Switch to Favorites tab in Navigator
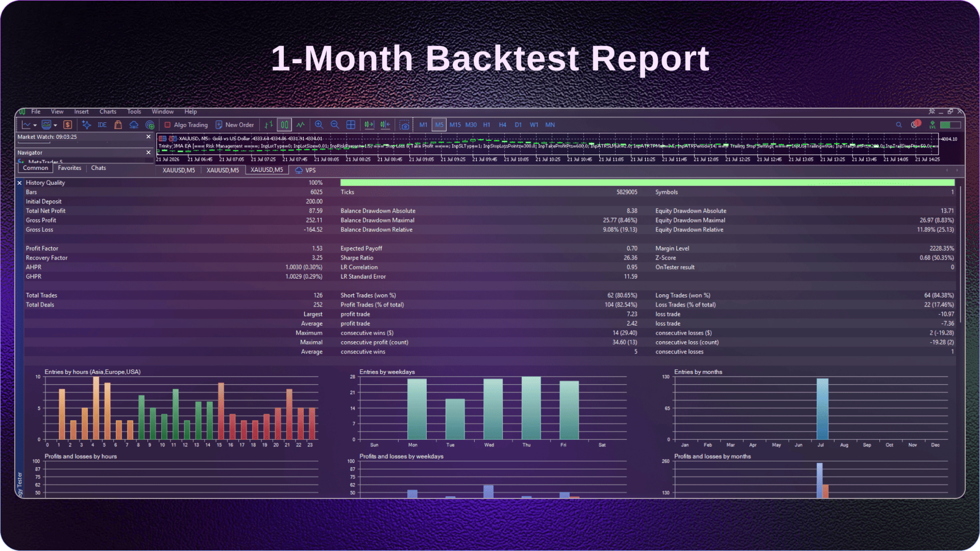Image resolution: width=980 pixels, height=551 pixels. coord(69,168)
